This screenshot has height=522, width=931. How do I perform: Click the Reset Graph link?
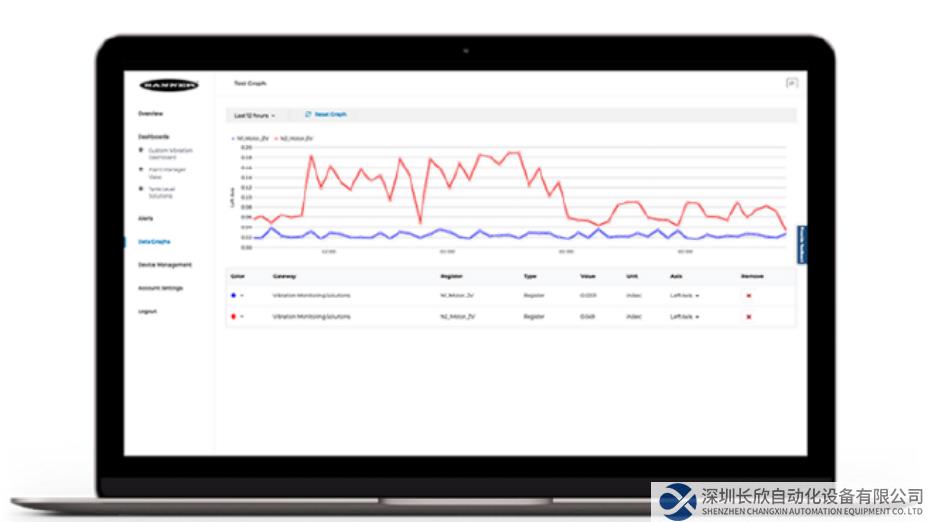point(331,115)
